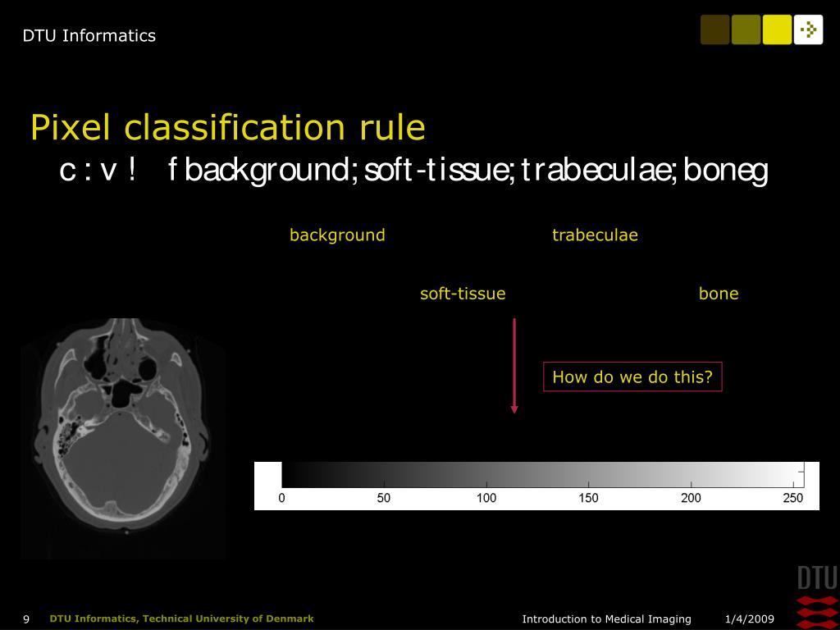The height and width of the screenshot is (630, 840).
Task: Click the white arrow logo icon
Action: pyautogui.click(x=808, y=30)
